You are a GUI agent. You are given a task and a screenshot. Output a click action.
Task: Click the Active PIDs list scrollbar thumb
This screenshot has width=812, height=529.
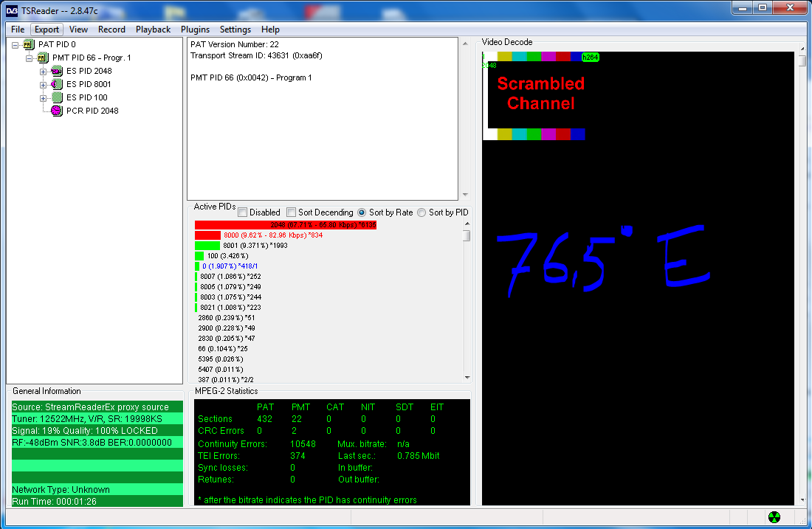(467, 236)
